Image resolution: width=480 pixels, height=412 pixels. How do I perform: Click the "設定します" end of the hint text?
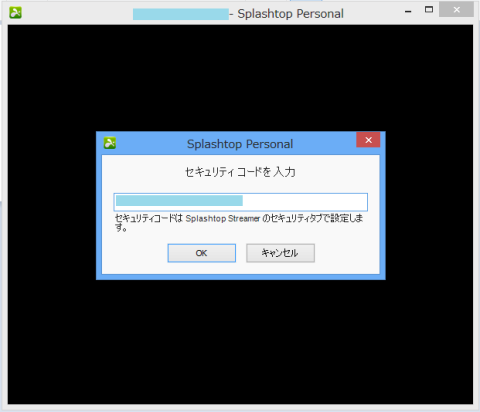347,219
